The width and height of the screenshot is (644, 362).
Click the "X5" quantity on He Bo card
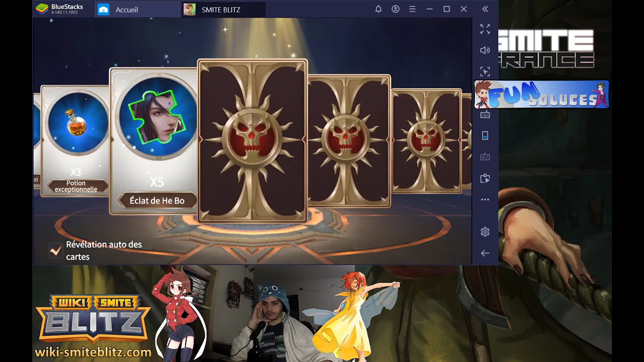pos(157,182)
